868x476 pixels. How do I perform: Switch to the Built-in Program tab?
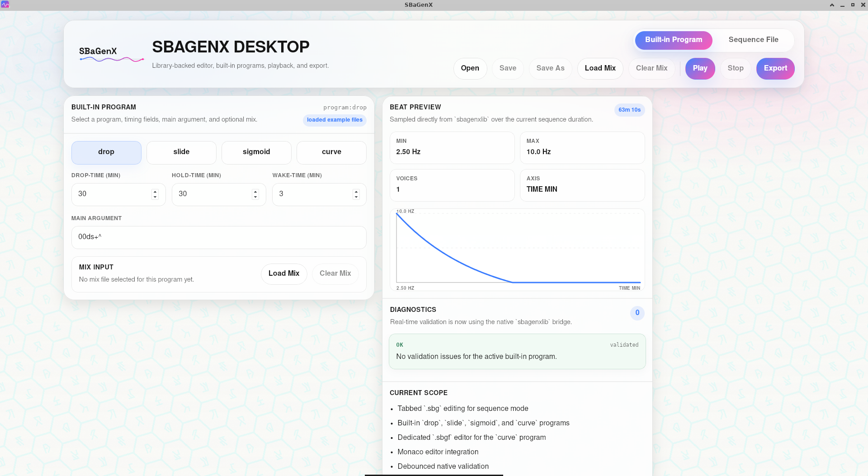pyautogui.click(x=673, y=40)
